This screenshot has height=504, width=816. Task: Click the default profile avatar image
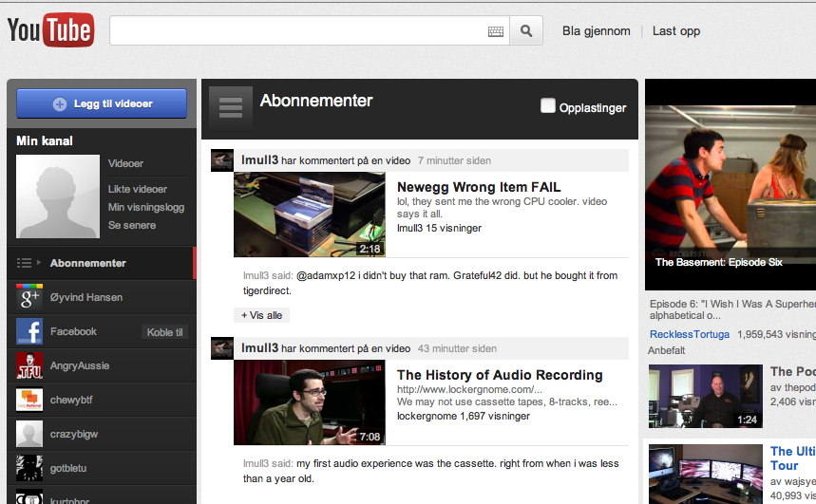pyautogui.click(x=58, y=196)
